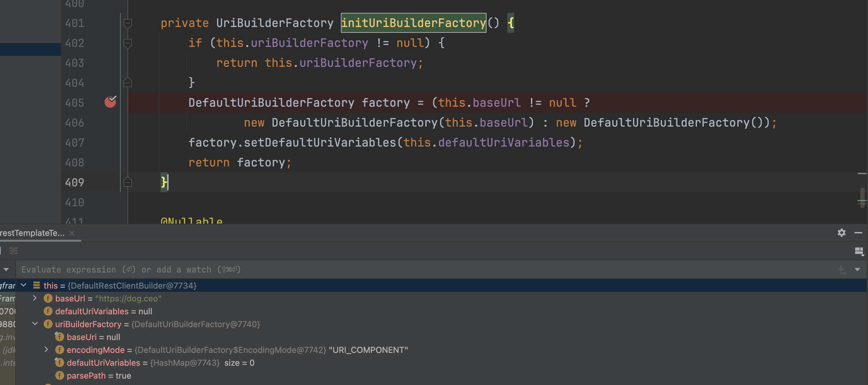
Task: Select the baseUri = null row
Action: [441, 336]
